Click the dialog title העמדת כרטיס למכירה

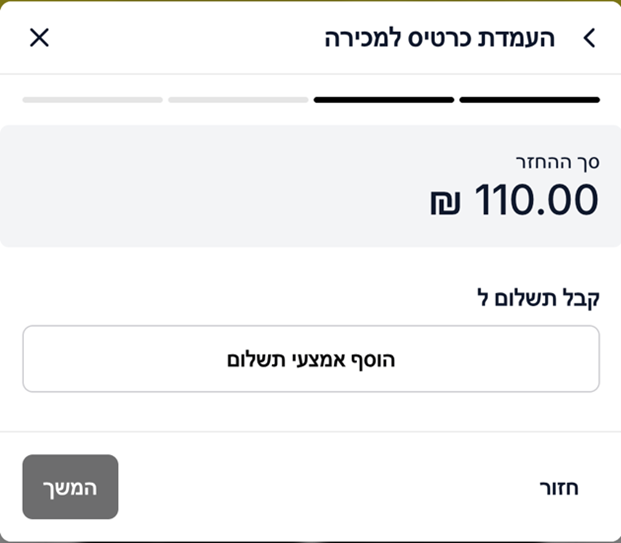tap(445, 38)
